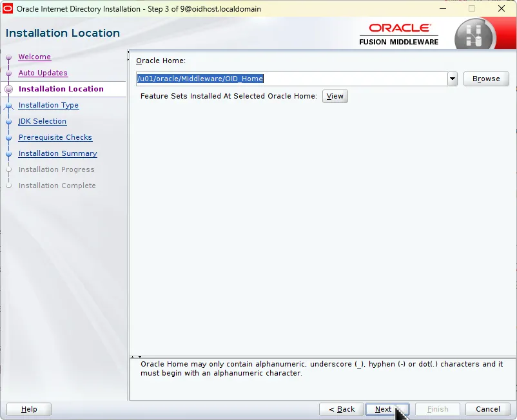
Task: Select Installation Location step in sidebar
Action: pyautogui.click(x=61, y=89)
